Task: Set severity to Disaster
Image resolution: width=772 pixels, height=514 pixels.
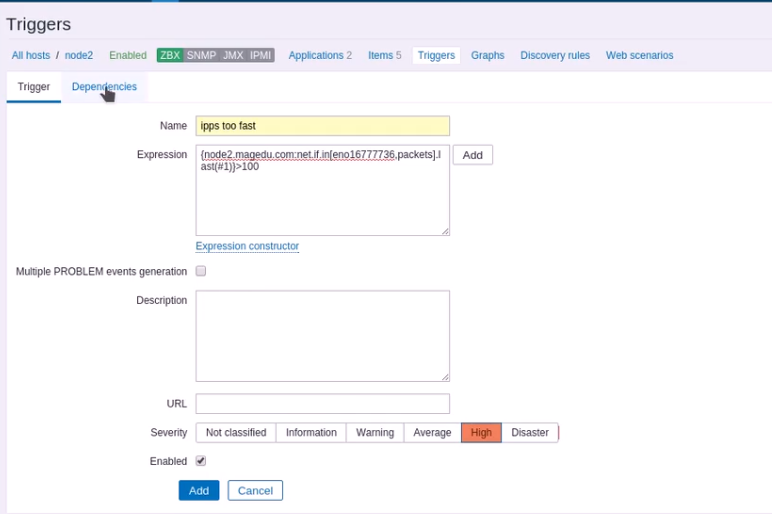Action: click(x=530, y=432)
